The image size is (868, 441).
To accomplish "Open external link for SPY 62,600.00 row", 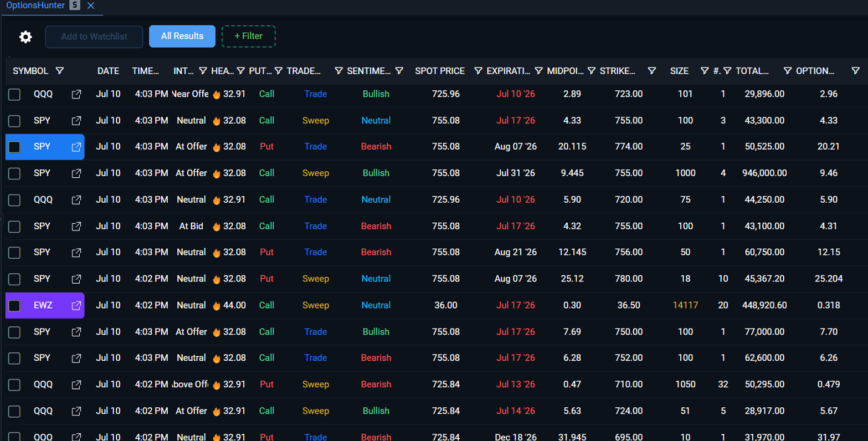I will pyautogui.click(x=76, y=358).
